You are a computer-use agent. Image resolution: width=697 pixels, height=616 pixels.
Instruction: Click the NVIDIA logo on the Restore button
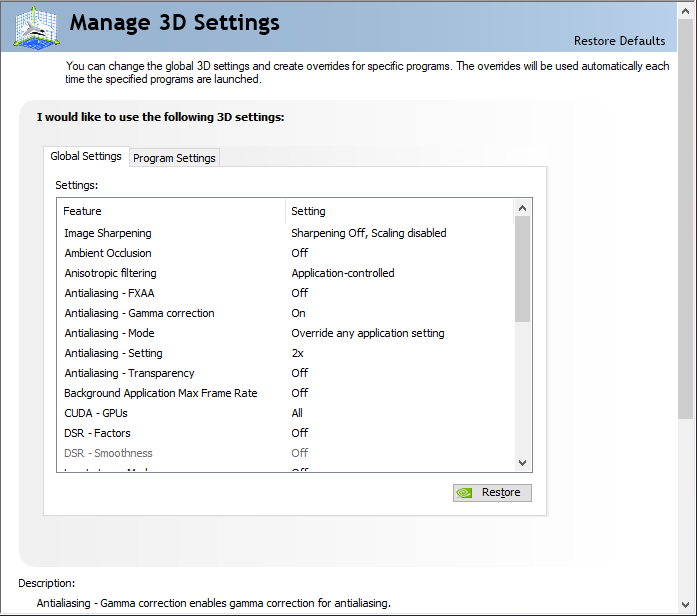pos(465,493)
